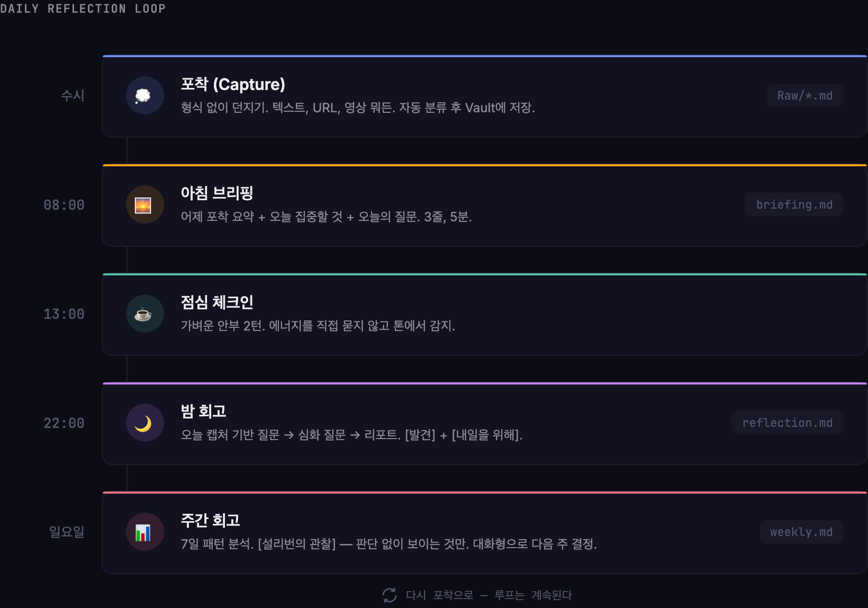Open the weekly.md link

801,532
